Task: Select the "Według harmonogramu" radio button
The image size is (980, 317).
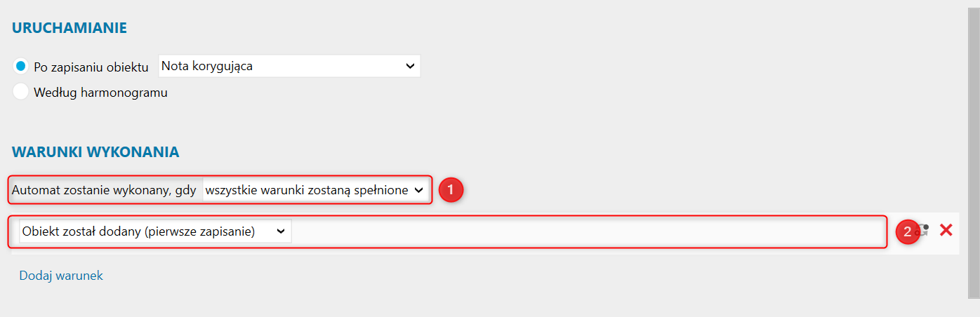Action: 21,92
